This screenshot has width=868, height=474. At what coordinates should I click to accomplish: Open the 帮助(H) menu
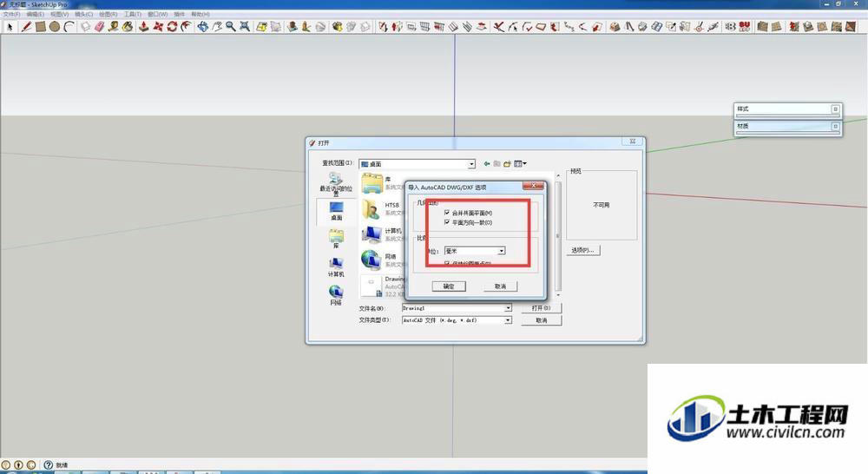click(200, 14)
